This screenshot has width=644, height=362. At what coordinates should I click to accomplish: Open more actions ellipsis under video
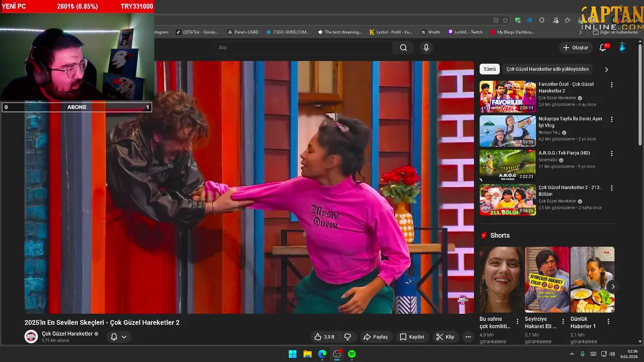(x=468, y=337)
